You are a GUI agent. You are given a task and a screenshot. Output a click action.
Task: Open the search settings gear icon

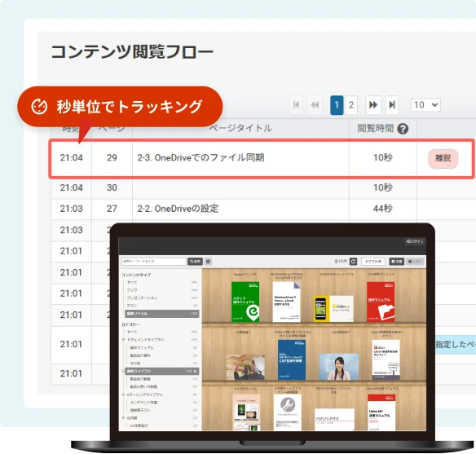(209, 262)
